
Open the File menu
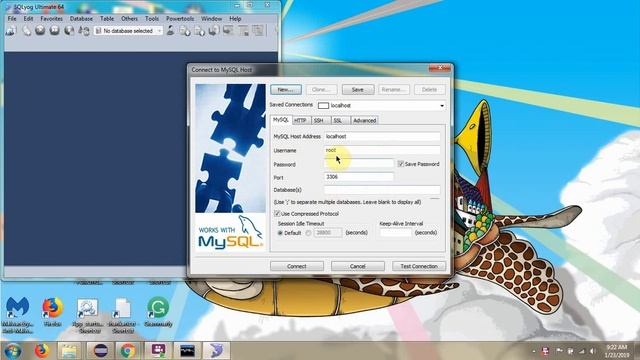pyautogui.click(x=12, y=18)
